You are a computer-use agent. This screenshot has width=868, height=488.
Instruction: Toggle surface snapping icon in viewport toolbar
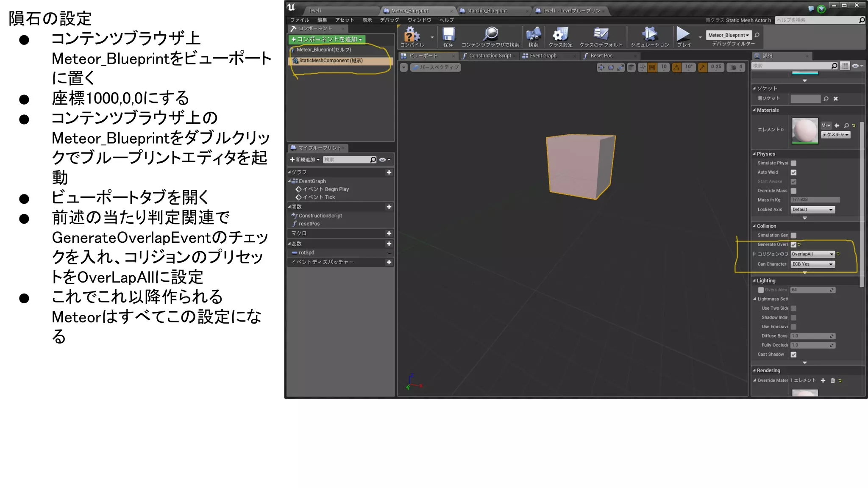(x=643, y=67)
